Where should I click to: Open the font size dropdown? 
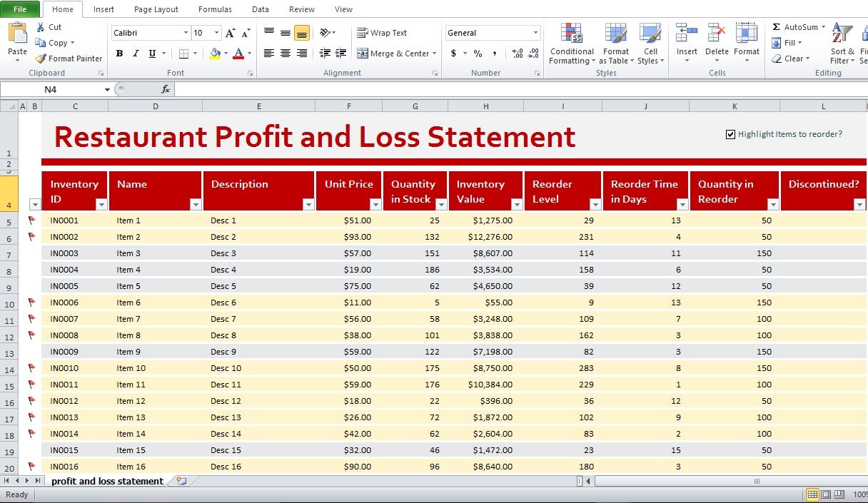[217, 33]
